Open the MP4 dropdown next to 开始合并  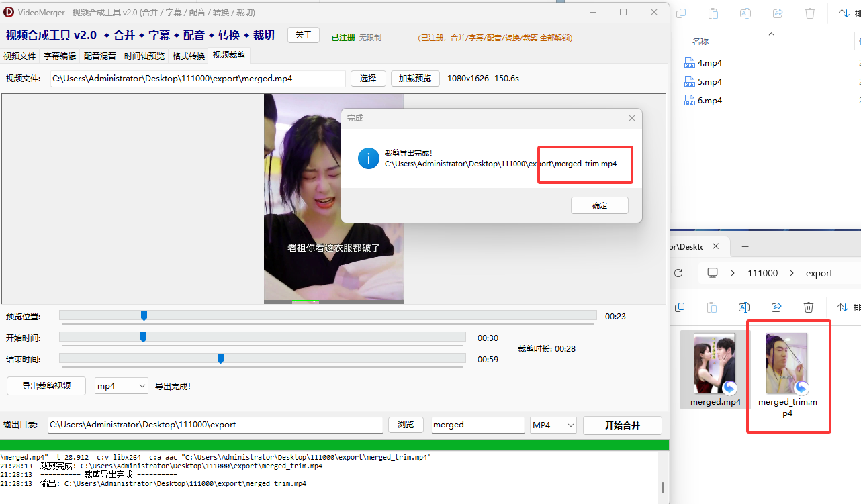coord(553,425)
